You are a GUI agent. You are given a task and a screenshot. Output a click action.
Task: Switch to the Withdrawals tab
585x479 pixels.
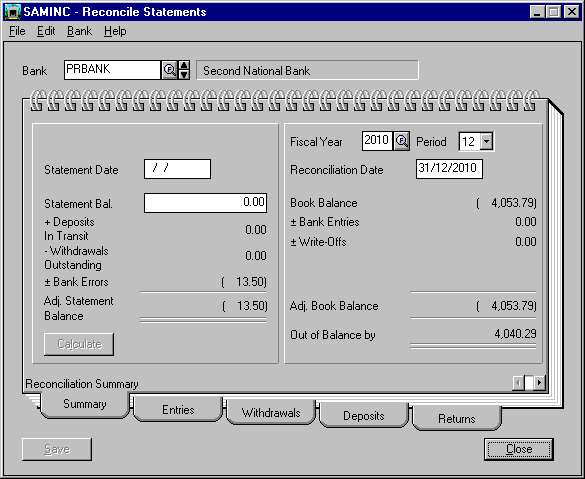[x=271, y=413]
